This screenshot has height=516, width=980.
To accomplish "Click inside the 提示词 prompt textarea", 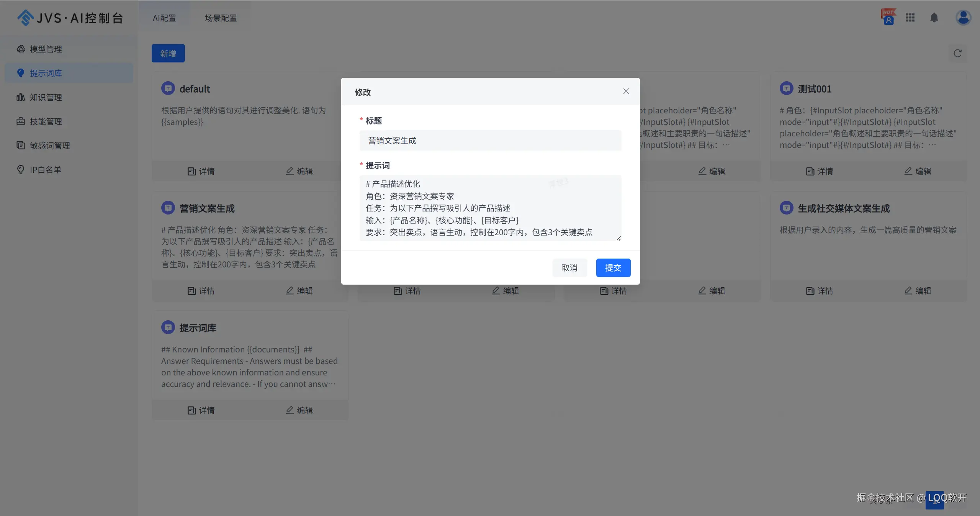I will [490, 208].
